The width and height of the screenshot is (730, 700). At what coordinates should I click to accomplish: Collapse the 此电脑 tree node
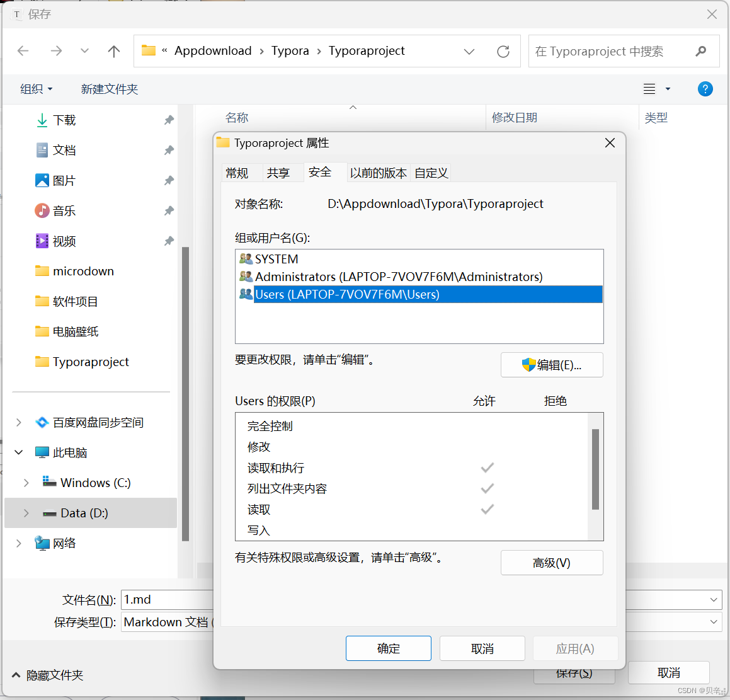[x=19, y=452]
